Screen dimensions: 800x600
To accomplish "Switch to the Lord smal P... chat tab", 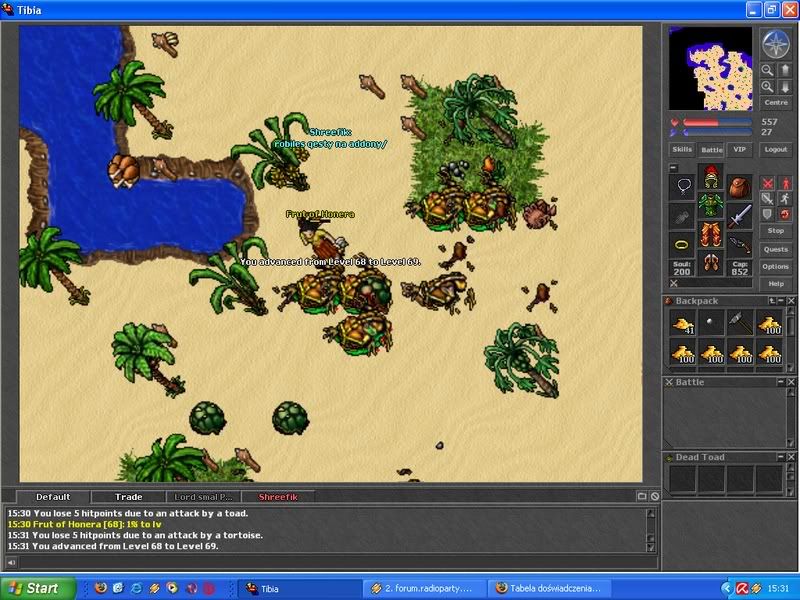I will click(204, 497).
